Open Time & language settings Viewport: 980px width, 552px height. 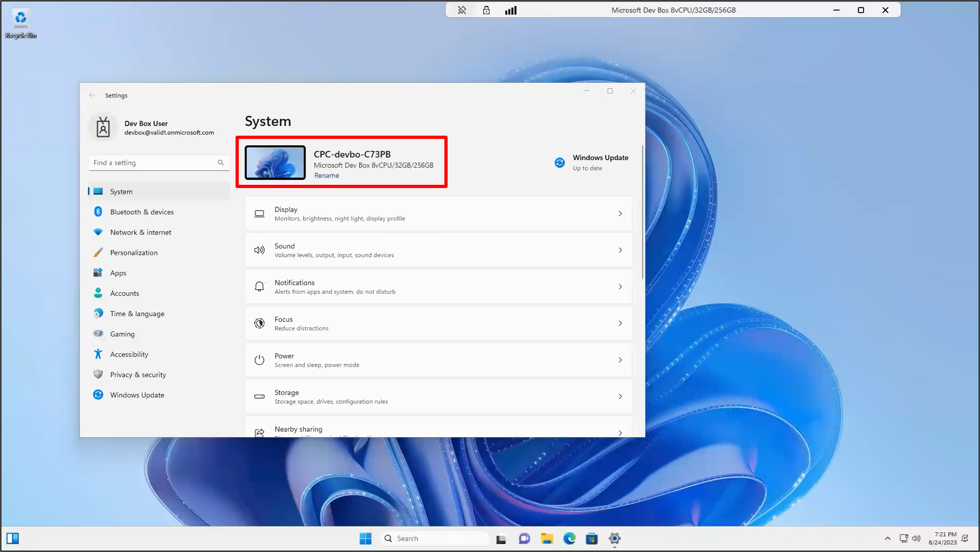159,313
